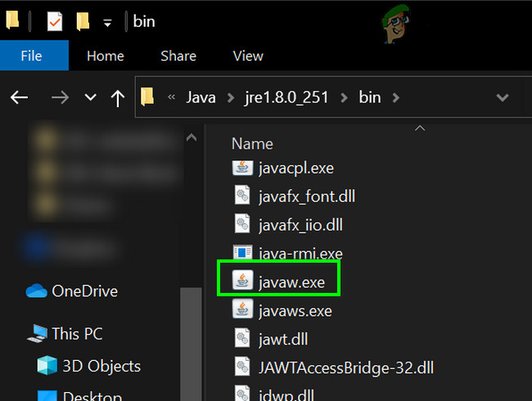Switch to the View ribbon tab

coord(248,56)
